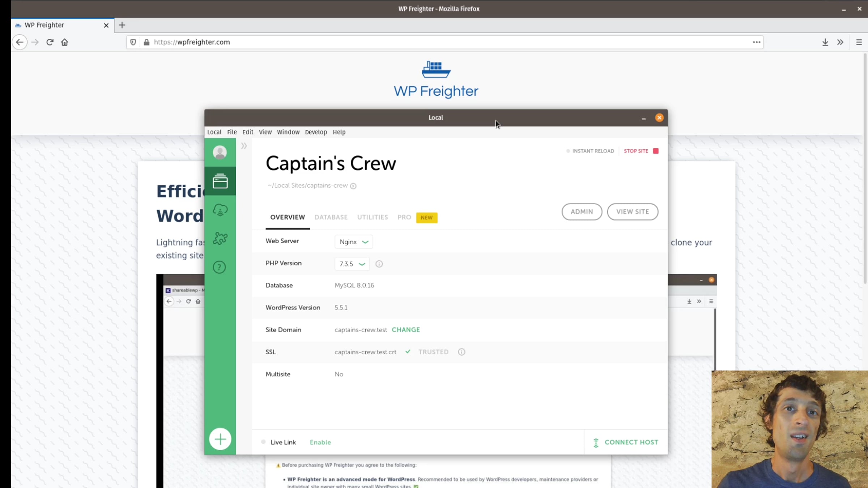Open the Window menu in Local

tap(288, 132)
